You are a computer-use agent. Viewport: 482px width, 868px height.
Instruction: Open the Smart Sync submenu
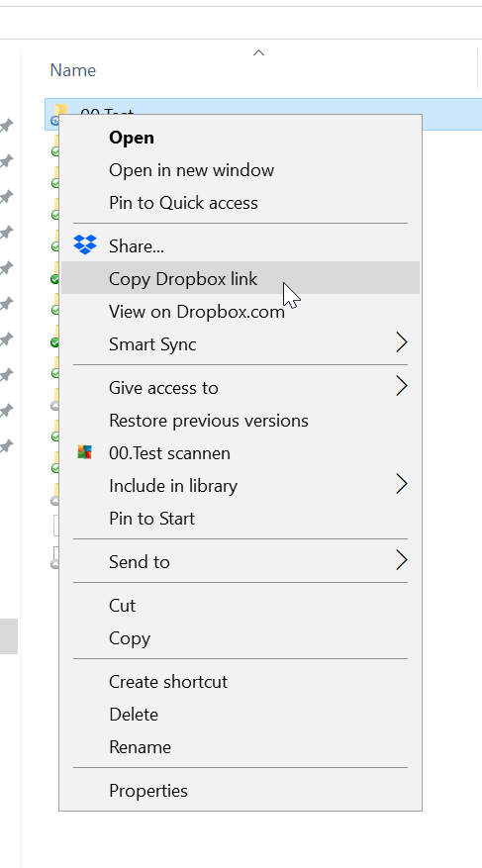tap(241, 344)
